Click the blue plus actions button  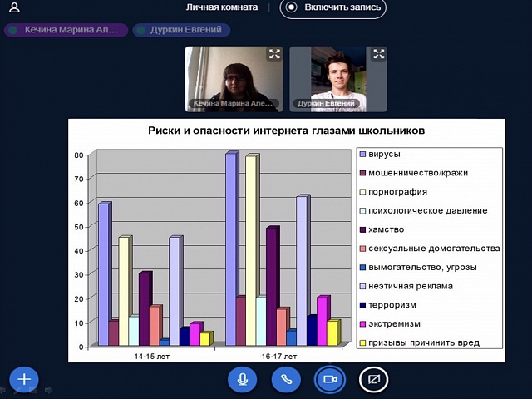pyautogui.click(x=24, y=379)
